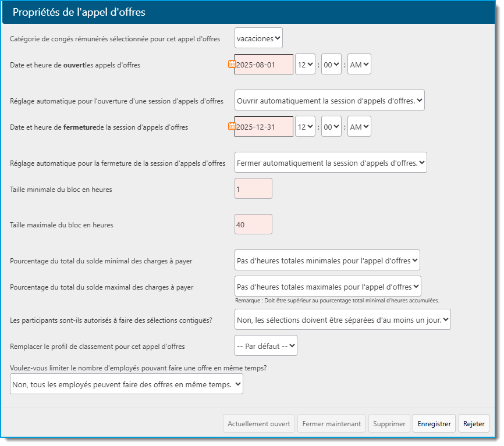Open contiguous selections dropdown 'Non, les sélections...'
This screenshot has height=446, width=504.
coord(343,319)
